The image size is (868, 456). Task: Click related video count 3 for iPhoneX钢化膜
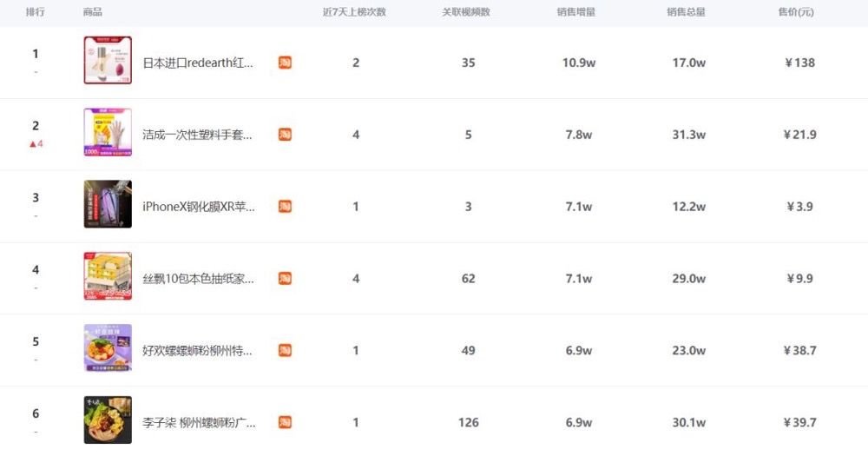pyautogui.click(x=469, y=207)
